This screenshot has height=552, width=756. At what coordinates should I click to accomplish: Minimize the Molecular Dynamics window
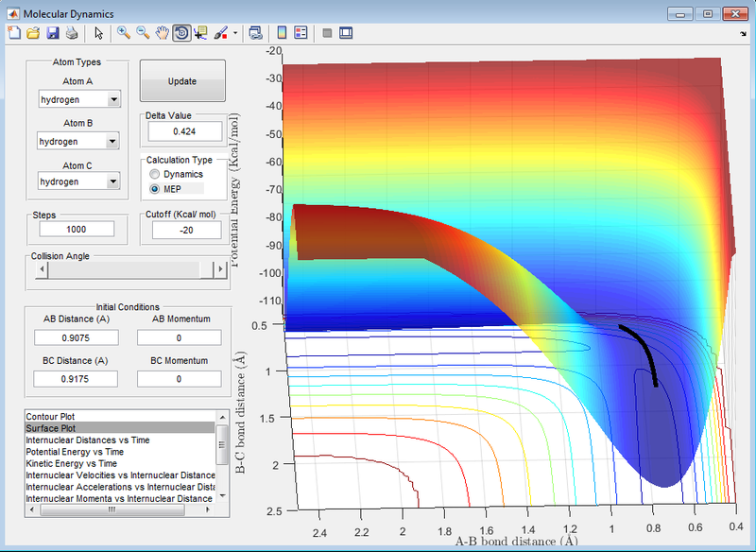[x=680, y=14]
